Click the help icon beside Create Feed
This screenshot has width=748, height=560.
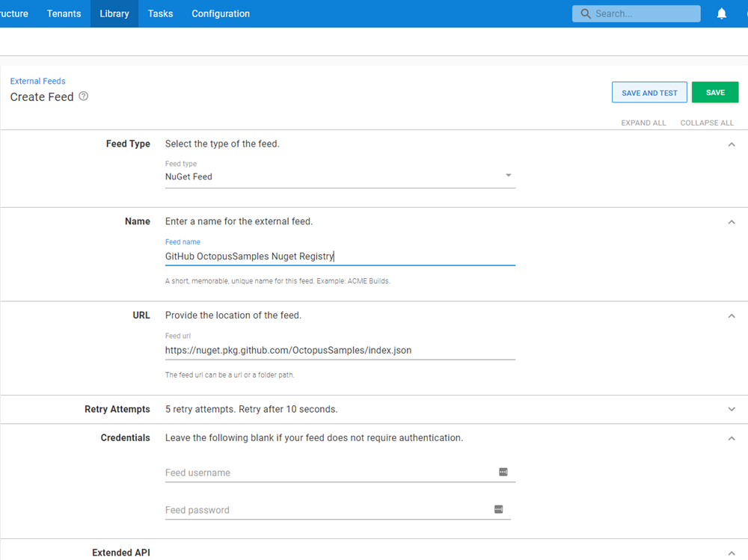83,96
